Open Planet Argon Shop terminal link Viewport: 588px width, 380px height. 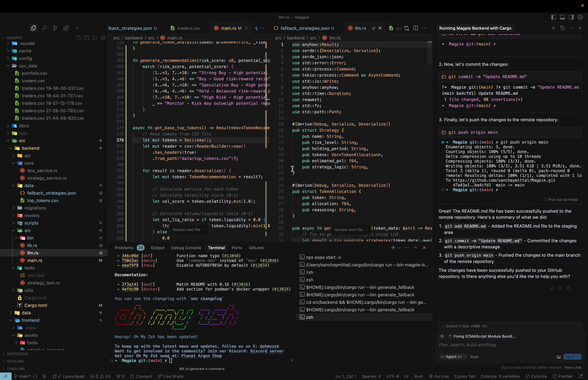point(201,356)
